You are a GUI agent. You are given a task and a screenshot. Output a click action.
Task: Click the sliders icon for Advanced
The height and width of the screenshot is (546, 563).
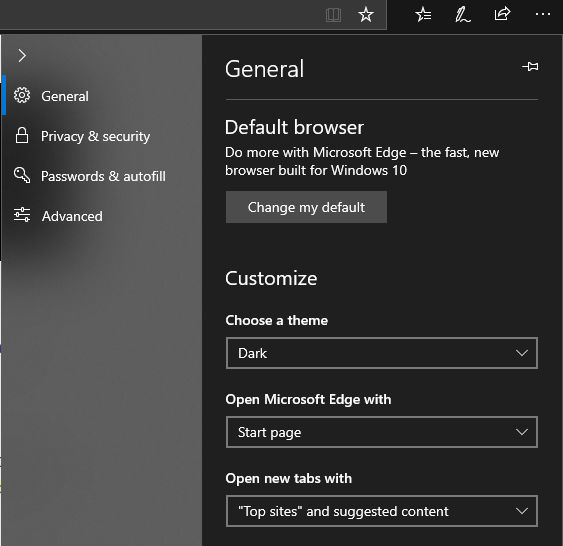coord(22,215)
